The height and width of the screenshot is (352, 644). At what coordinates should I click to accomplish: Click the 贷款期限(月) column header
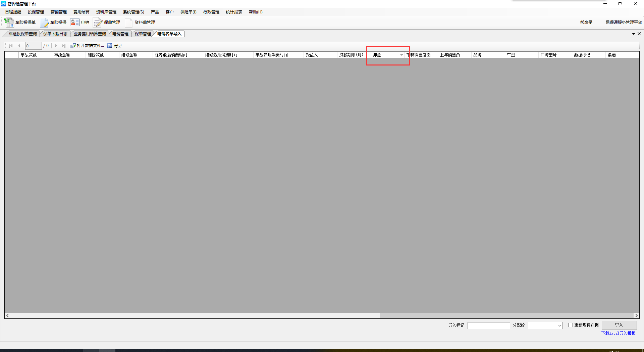pos(354,55)
